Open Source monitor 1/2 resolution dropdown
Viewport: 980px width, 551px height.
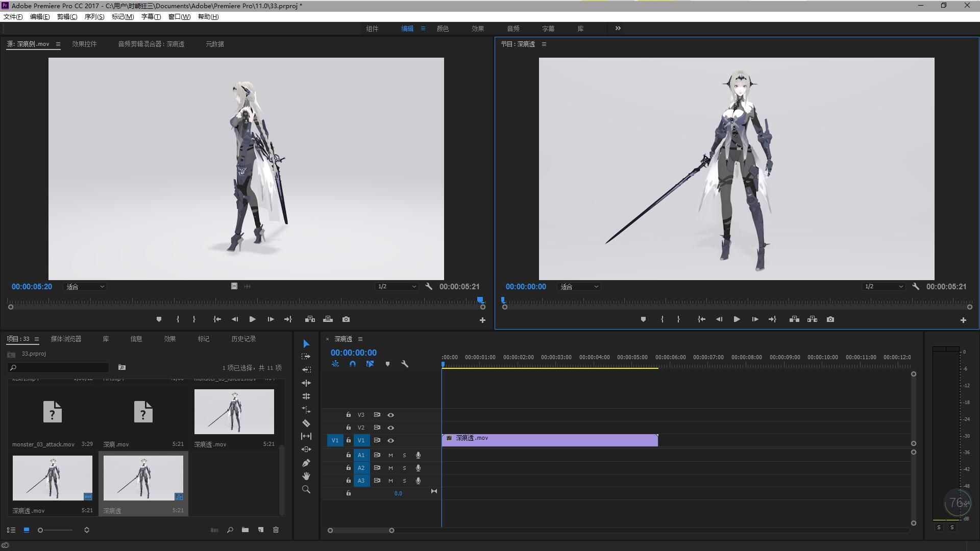(397, 287)
